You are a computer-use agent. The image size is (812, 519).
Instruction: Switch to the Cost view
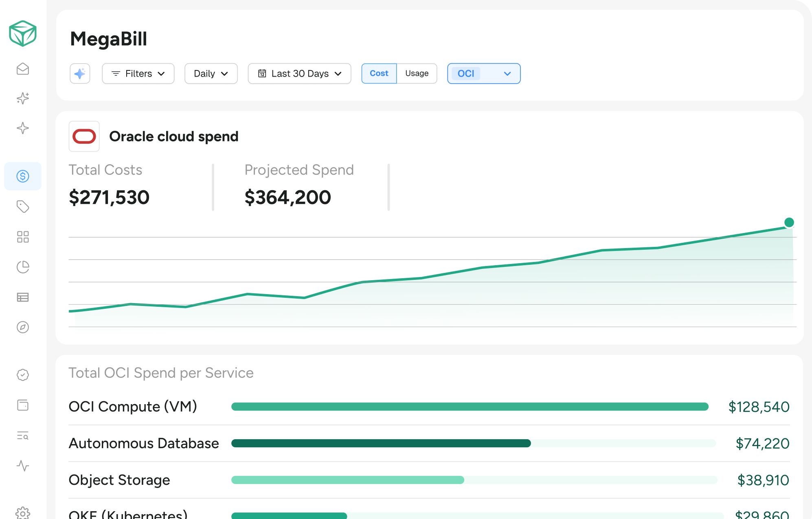tap(379, 74)
